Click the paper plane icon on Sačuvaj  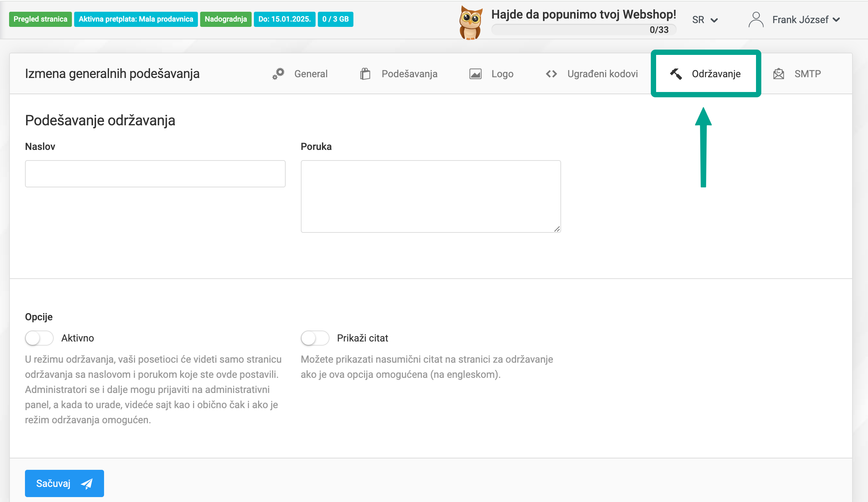click(87, 483)
